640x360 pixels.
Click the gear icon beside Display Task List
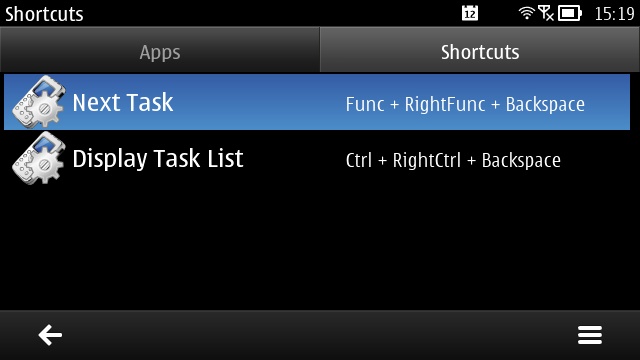(x=38, y=158)
